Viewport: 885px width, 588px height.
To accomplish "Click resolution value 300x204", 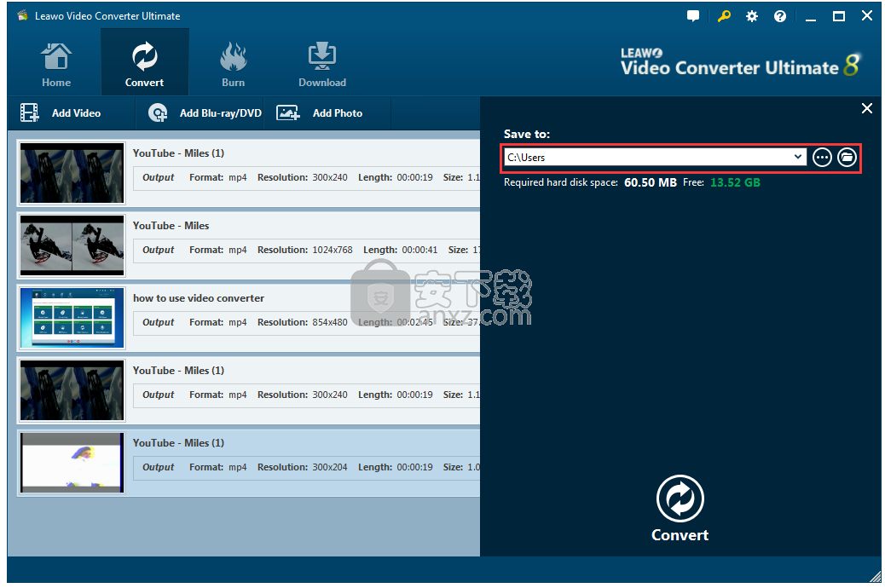I will [330, 467].
